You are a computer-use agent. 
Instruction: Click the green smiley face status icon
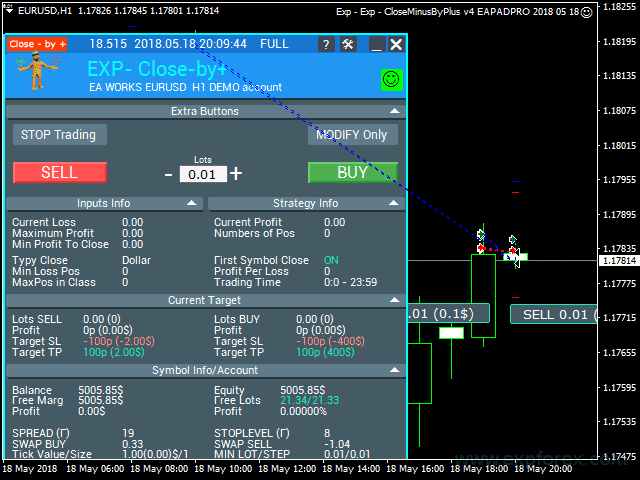pyautogui.click(x=391, y=78)
